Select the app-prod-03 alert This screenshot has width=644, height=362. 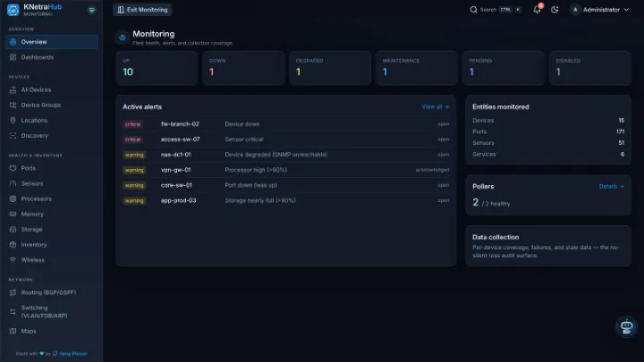pos(286,201)
